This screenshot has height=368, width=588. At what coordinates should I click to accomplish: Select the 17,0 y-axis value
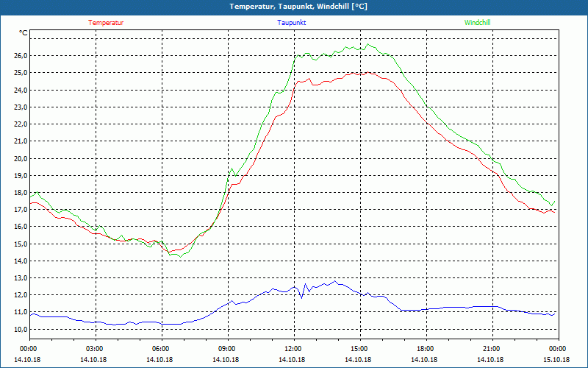pyautogui.click(x=21, y=210)
